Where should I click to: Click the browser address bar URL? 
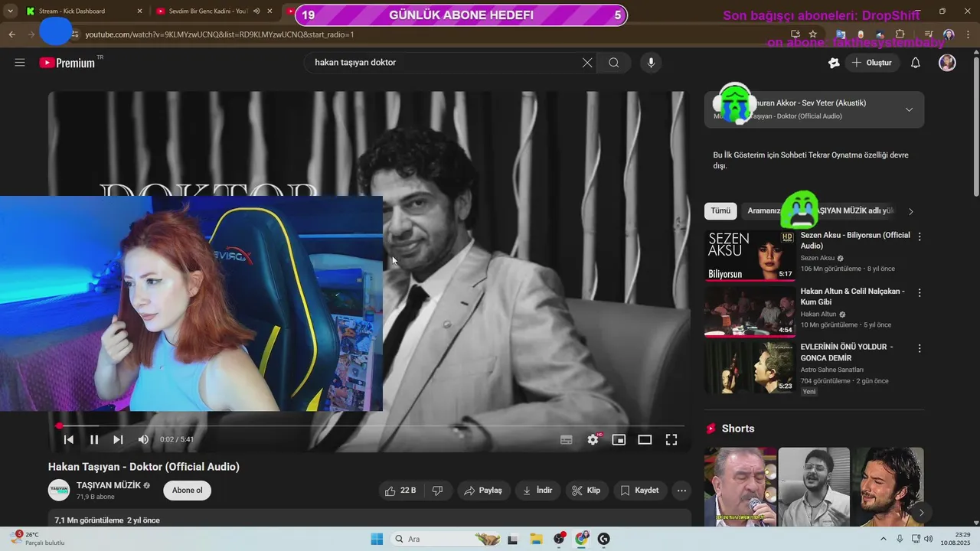click(219, 34)
